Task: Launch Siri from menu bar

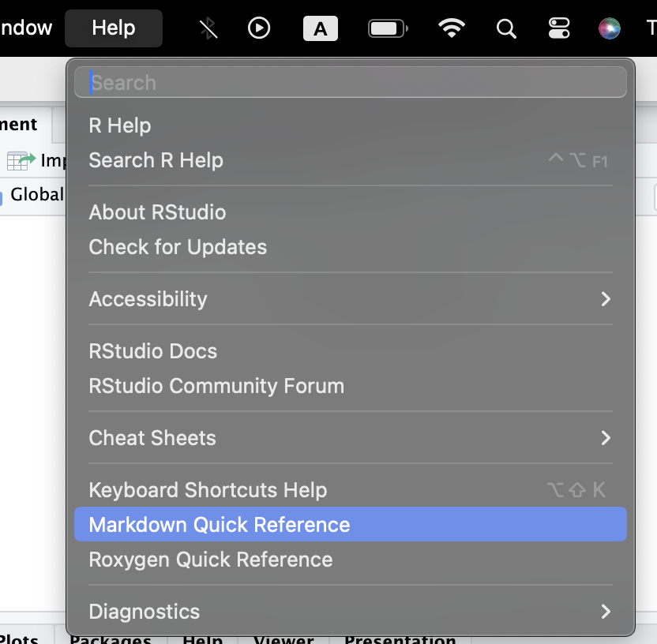Action: click(x=610, y=28)
